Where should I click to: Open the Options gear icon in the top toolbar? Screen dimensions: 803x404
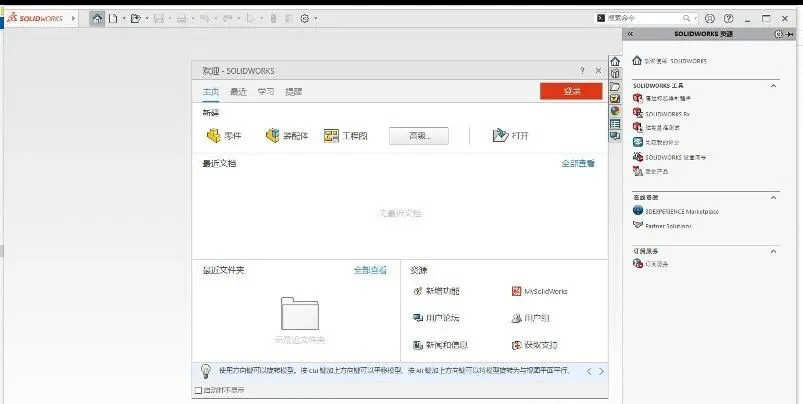pyautogui.click(x=305, y=18)
